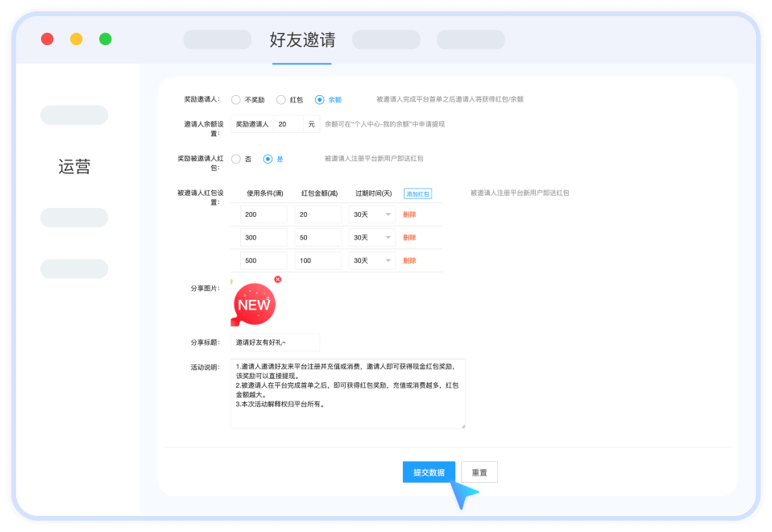Delete the red packet row with 200
Viewport: 772px width, 532px height.
[409, 214]
